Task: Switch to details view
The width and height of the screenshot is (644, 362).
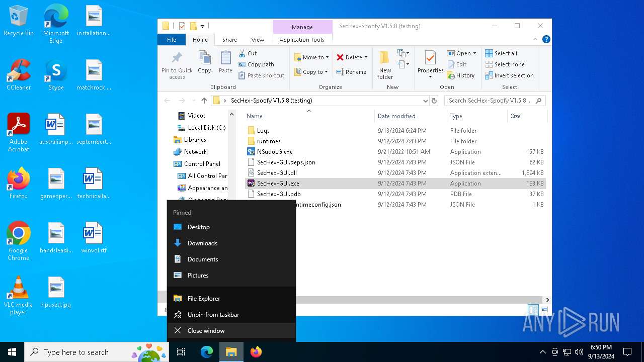Action: [x=533, y=310]
